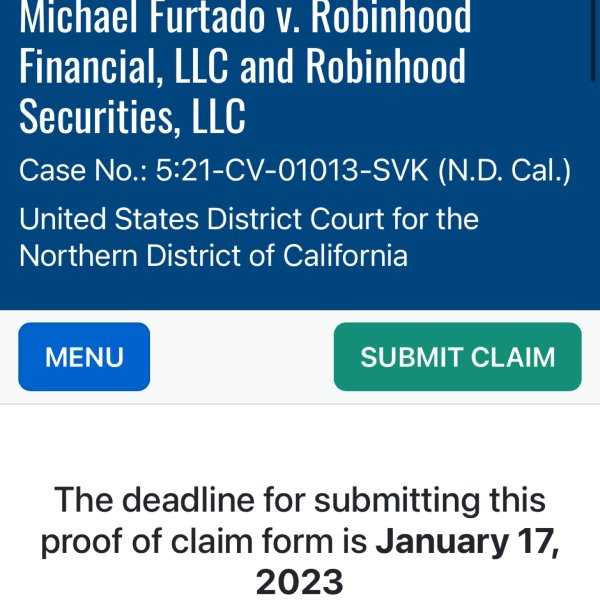Click blank white area above deadline notice
The width and height of the screenshot is (600, 600).
pyautogui.click(x=300, y=442)
